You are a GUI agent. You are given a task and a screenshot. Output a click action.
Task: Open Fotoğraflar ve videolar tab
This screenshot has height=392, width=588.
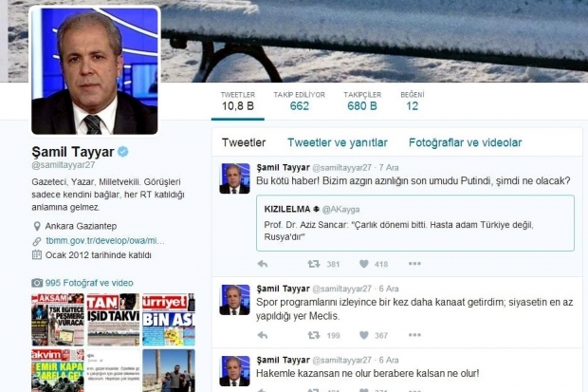(x=465, y=142)
